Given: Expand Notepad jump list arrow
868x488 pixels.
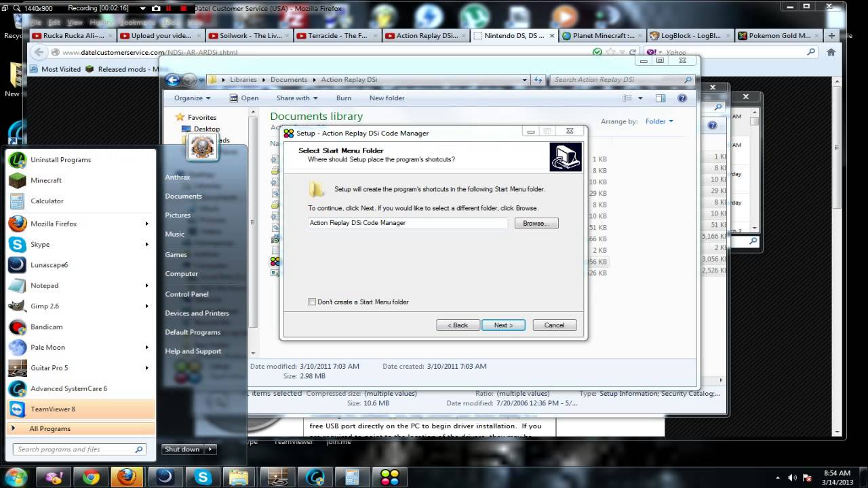Looking at the screenshot, I should click(x=146, y=286).
